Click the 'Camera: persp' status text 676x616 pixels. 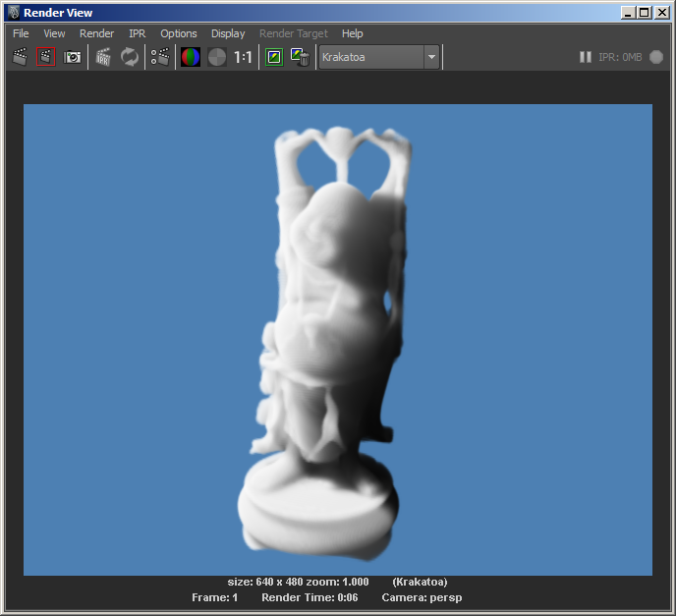point(422,597)
